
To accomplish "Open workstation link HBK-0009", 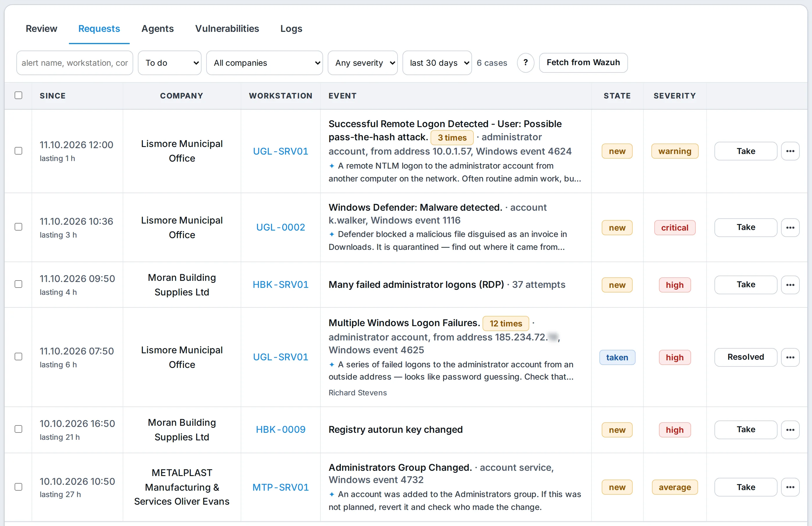I will click(x=280, y=429).
